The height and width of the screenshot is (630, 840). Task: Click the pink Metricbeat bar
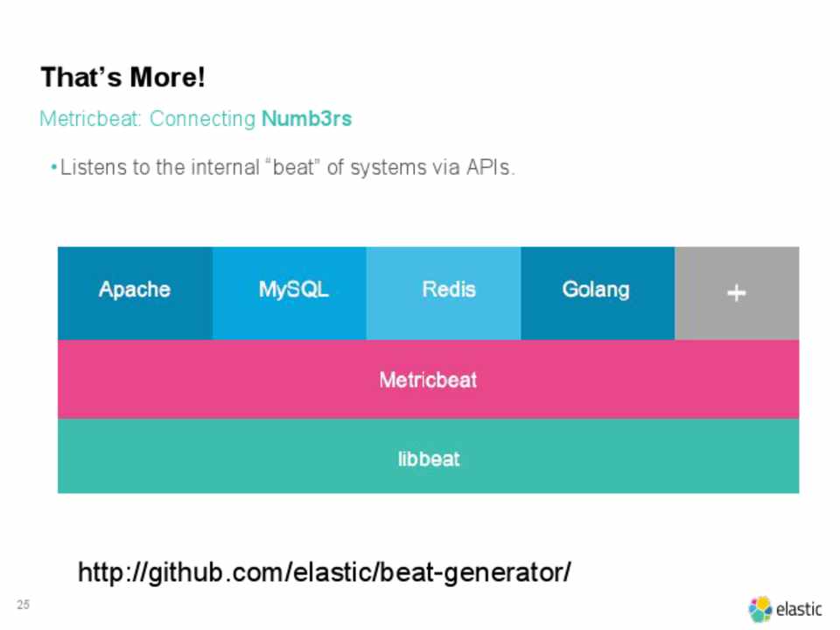428,381
